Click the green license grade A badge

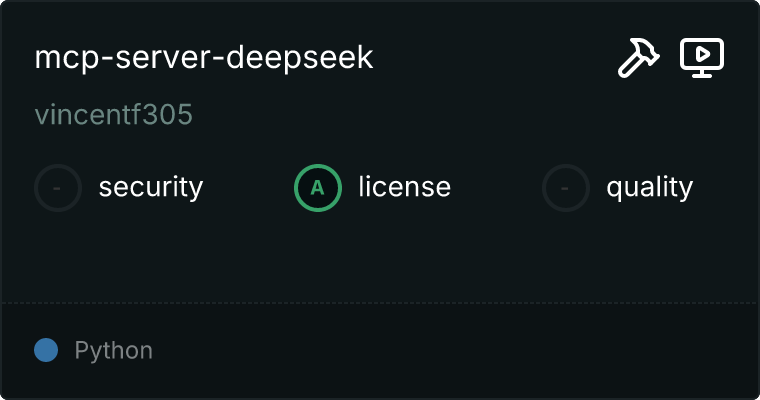[x=317, y=188]
